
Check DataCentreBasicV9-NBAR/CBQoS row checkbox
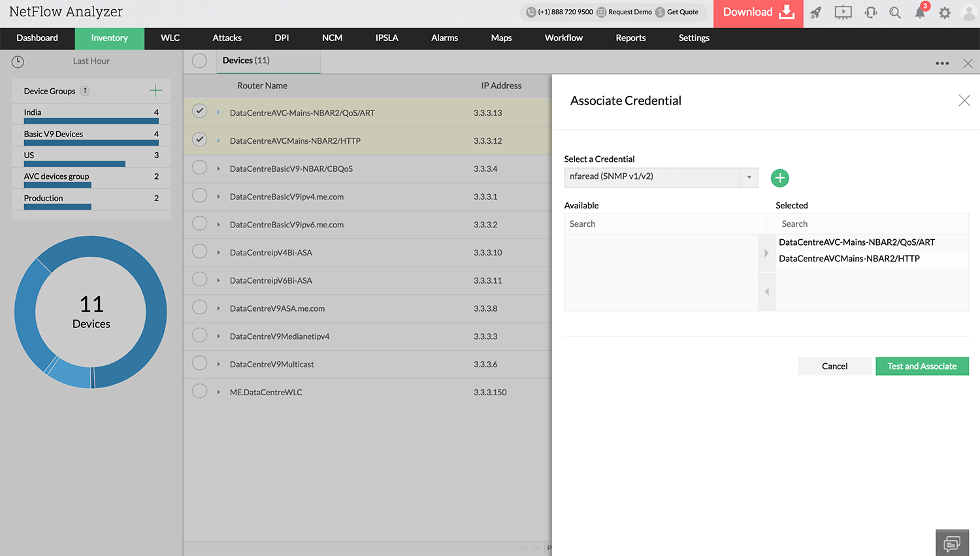click(x=200, y=167)
